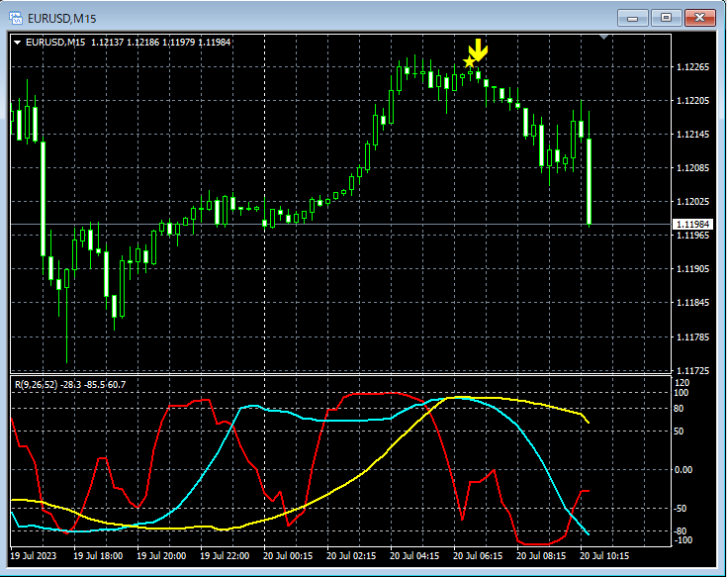Click the yellow star marker on chart
Viewport: 728px width, 577px height.
470,61
